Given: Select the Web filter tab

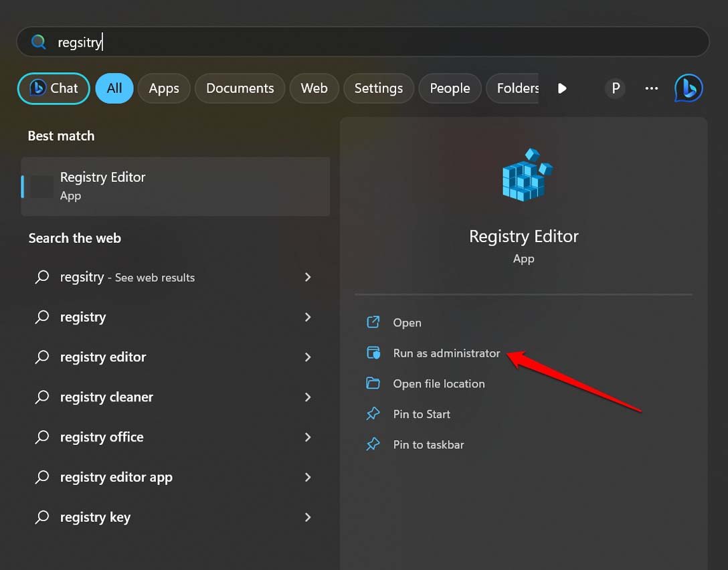Looking at the screenshot, I should (x=314, y=88).
